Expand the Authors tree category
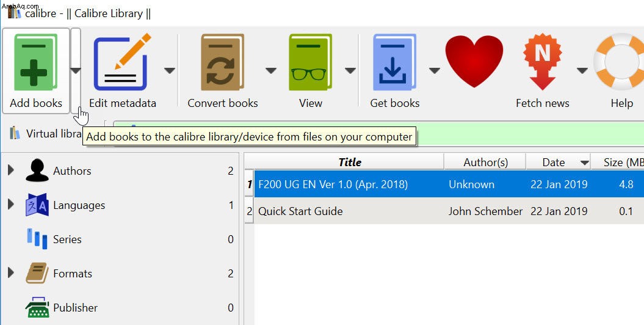The image size is (644, 325). (10, 170)
